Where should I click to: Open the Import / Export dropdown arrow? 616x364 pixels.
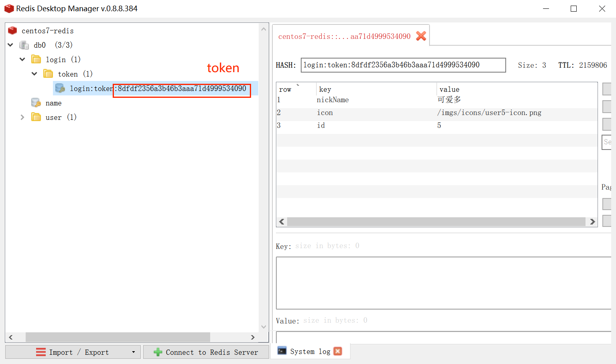(134, 352)
